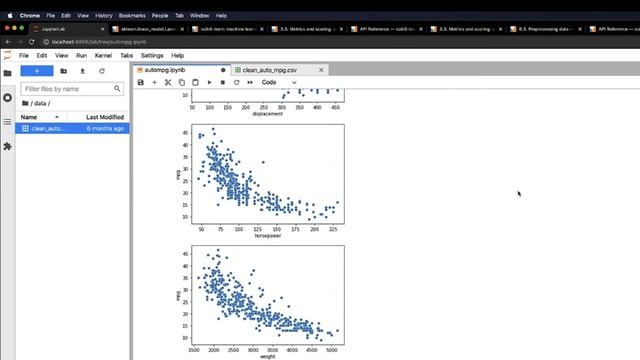Screen dimensions: 640x360
Task: Interrupt the kernel with stop icon
Action: point(223,82)
